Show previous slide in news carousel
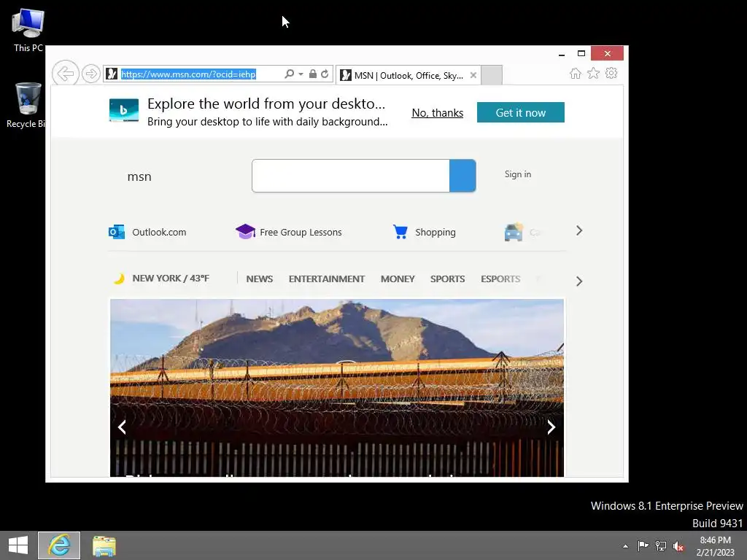 click(x=123, y=427)
